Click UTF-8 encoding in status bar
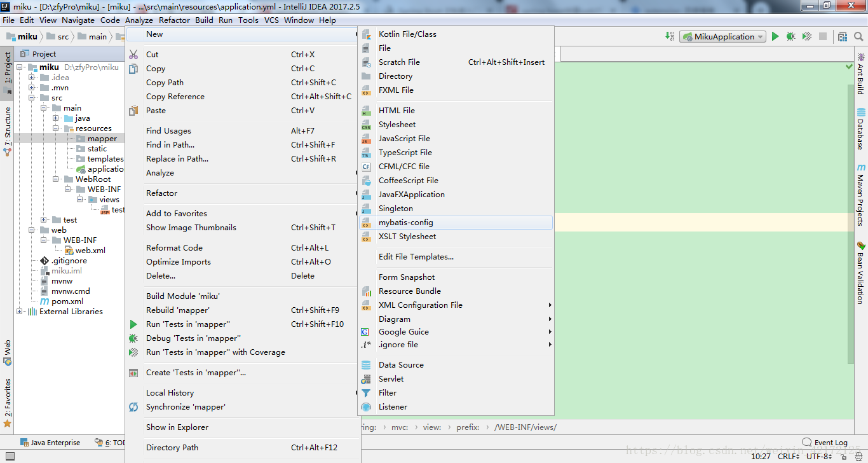Image resolution: width=868 pixels, height=463 pixels. [x=819, y=456]
